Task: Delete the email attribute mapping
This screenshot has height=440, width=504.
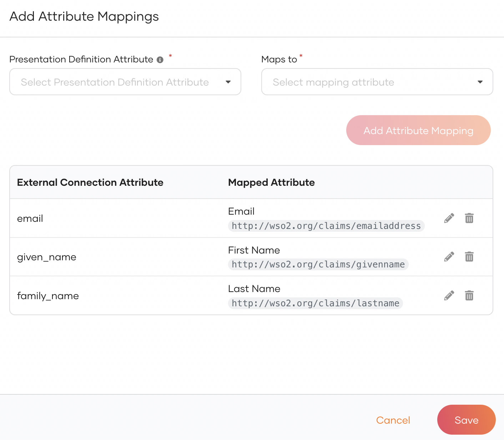Action: pos(469,218)
